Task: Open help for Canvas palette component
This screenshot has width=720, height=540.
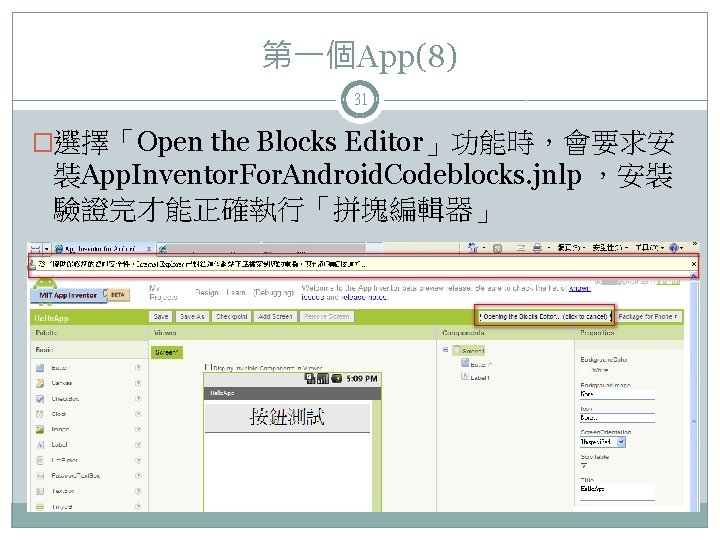Action: (138, 383)
